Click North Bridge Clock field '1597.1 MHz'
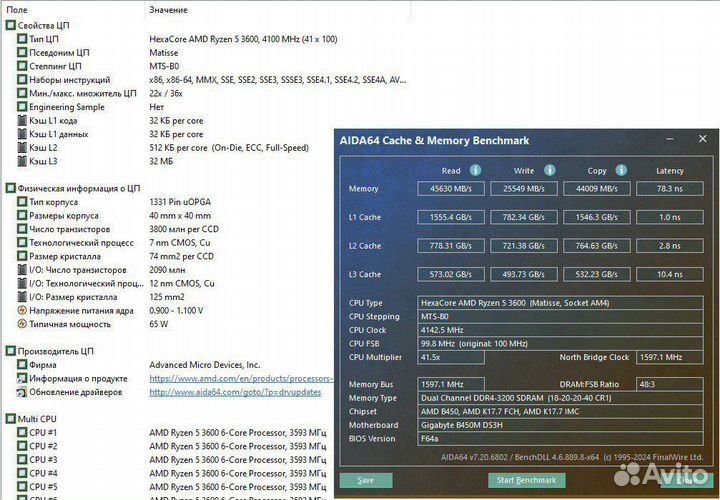 [x=670, y=357]
